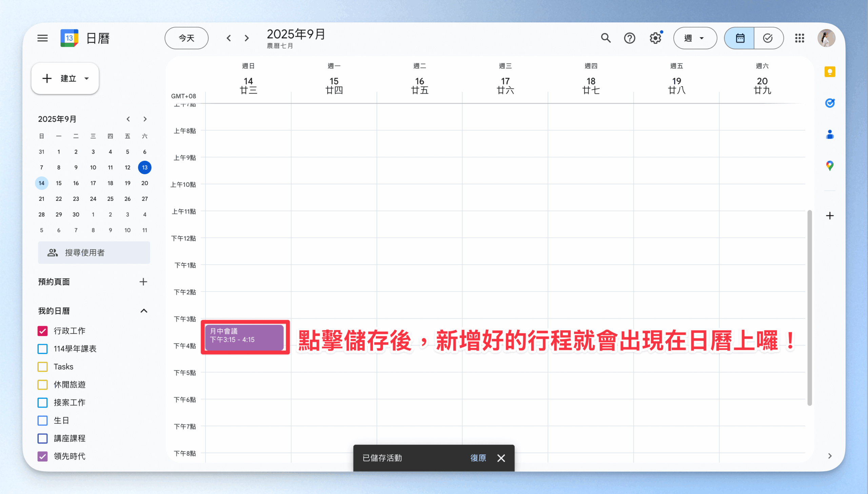This screenshot has width=868, height=494.
Task: Click the 搜尋使用者 search field
Action: [94, 253]
